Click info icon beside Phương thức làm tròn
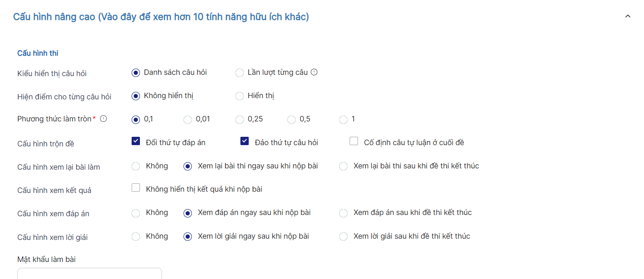 click(104, 119)
